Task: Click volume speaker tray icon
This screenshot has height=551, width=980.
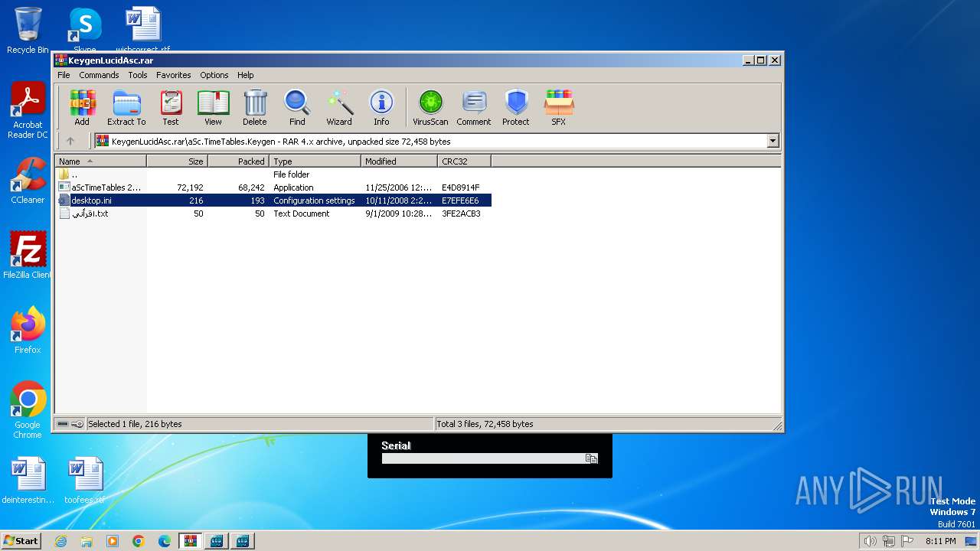Action: point(870,541)
